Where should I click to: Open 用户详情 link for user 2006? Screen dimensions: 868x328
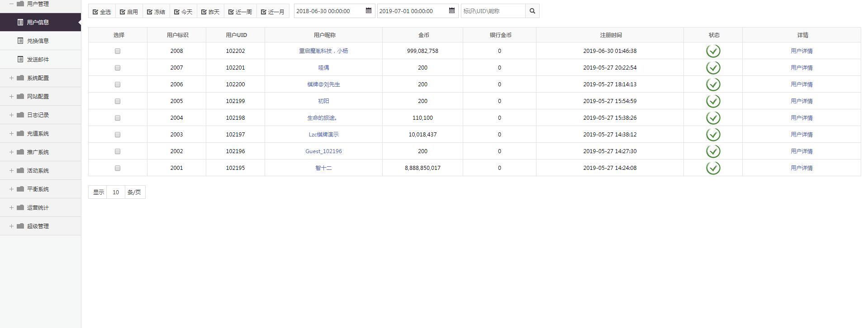(x=802, y=84)
